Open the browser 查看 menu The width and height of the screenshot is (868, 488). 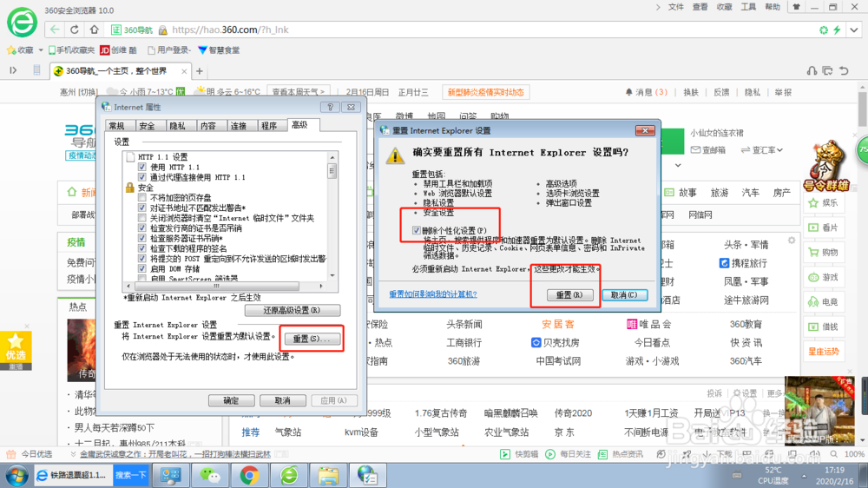click(700, 7)
